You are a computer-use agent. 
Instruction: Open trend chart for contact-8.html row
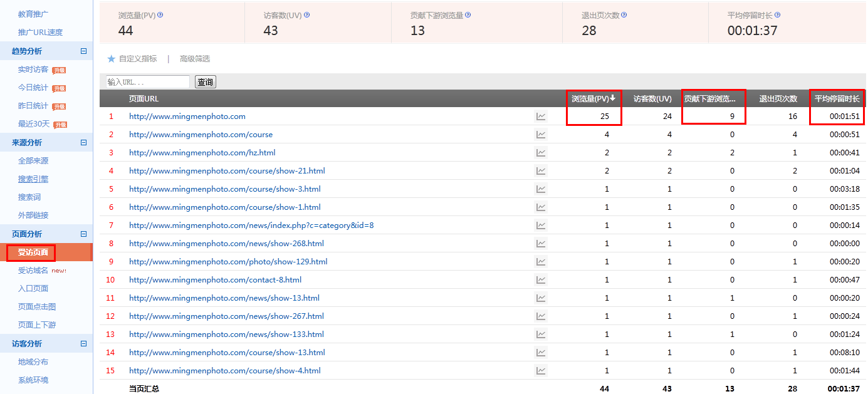click(541, 280)
